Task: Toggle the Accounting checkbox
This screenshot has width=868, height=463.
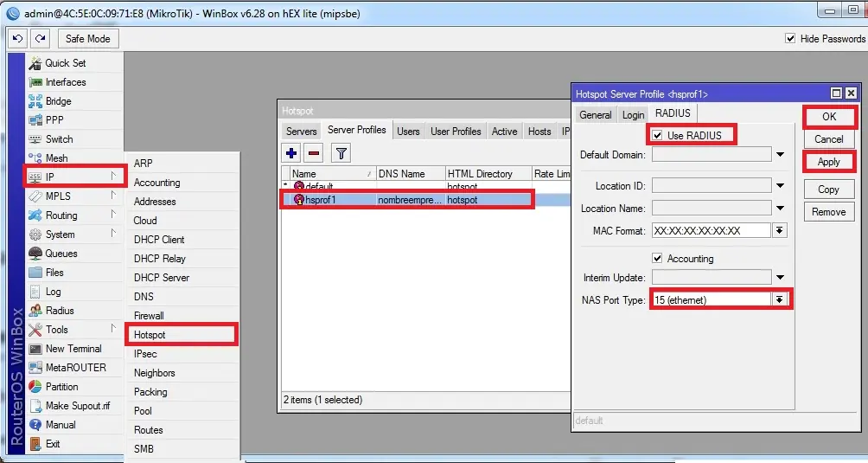Action: coord(658,258)
